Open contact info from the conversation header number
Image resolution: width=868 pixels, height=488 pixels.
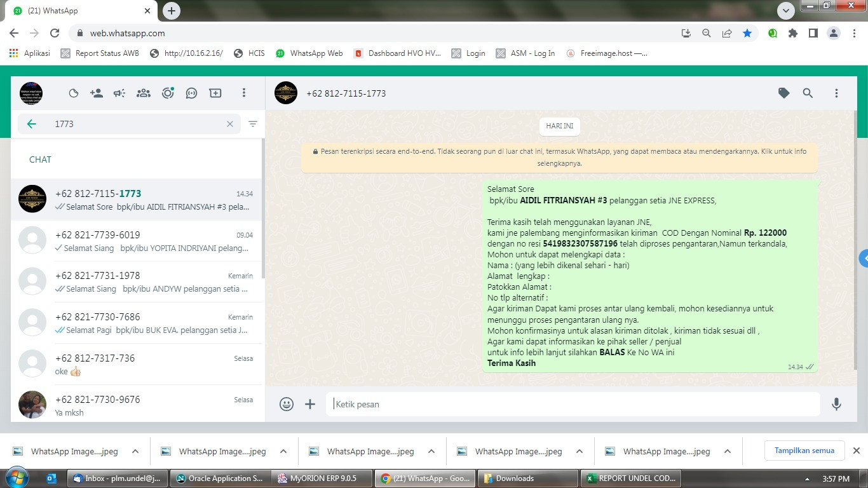pos(346,93)
